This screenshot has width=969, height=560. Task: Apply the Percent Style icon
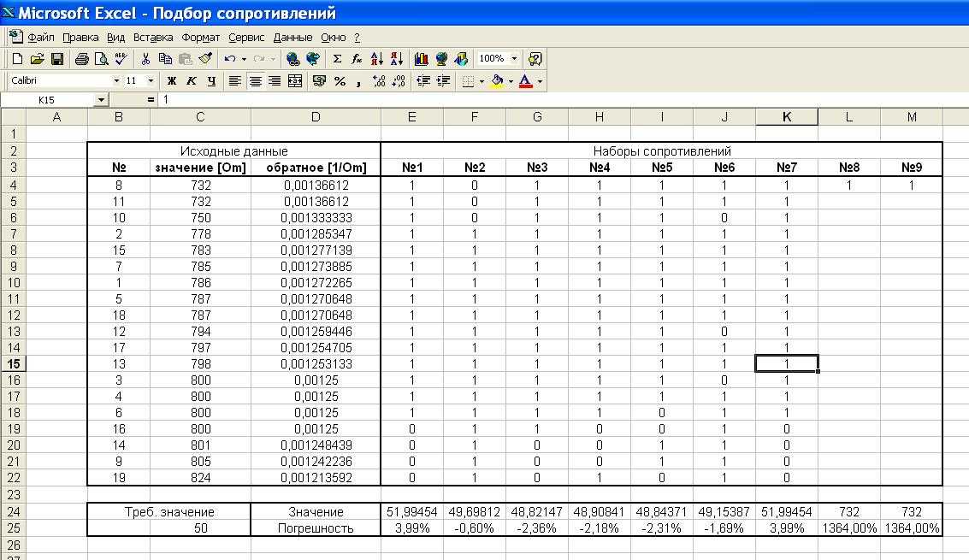pyautogui.click(x=340, y=81)
